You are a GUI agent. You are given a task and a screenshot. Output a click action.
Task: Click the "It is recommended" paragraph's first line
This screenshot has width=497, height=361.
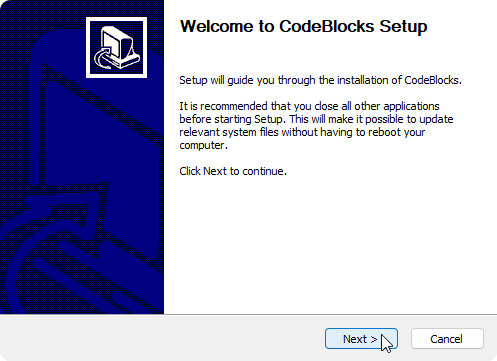tap(309, 106)
